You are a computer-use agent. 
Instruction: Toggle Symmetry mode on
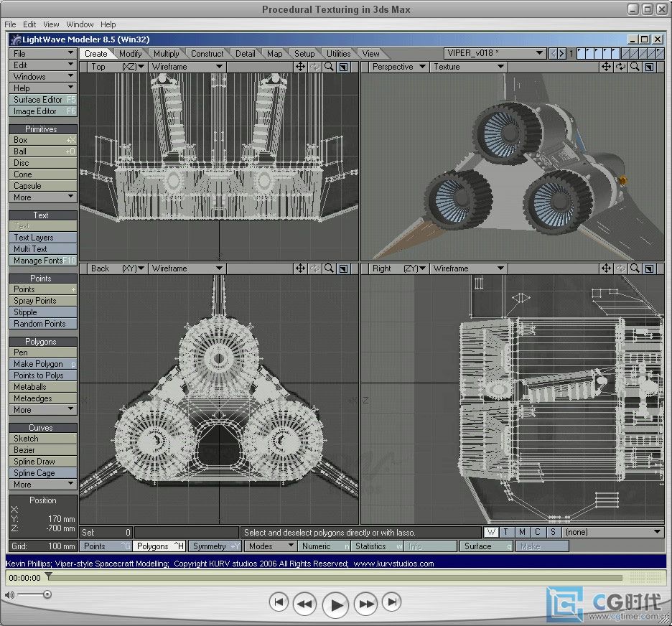[x=215, y=546]
